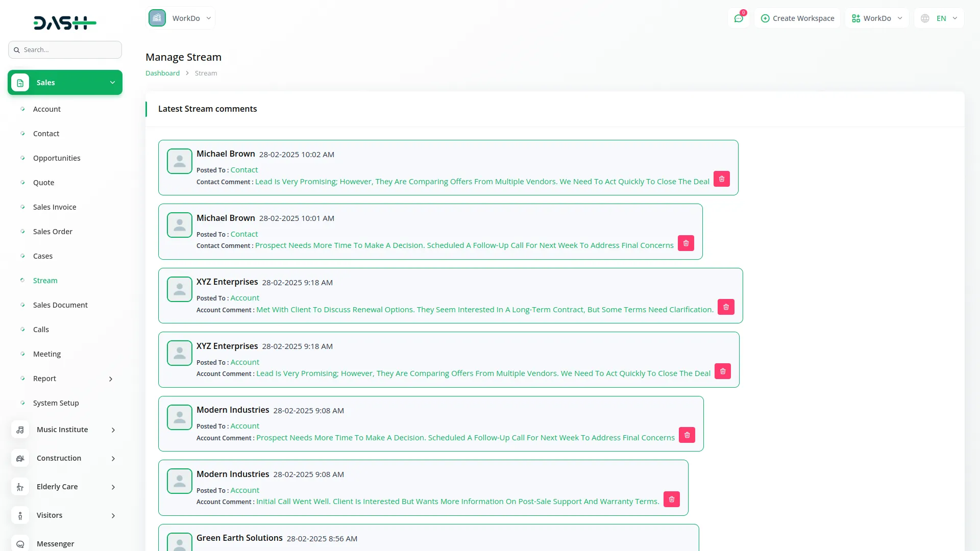The image size is (980, 551).
Task: Open the chat messages notification icon
Action: point(738,18)
